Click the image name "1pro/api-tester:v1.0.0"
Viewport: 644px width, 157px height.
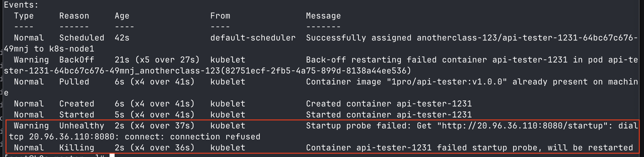coord(447,82)
